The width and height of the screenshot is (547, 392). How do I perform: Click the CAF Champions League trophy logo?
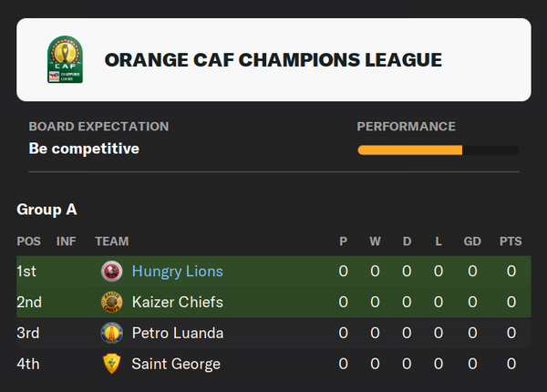62,59
